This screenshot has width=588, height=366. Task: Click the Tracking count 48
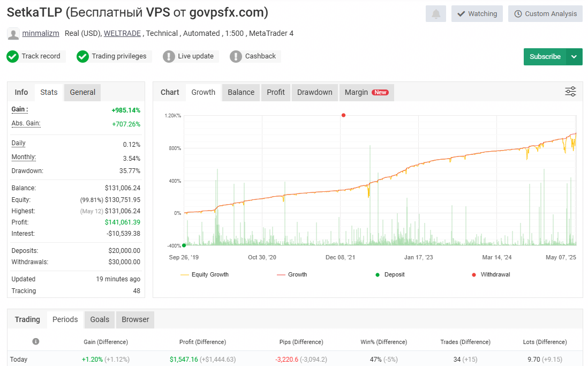click(137, 291)
